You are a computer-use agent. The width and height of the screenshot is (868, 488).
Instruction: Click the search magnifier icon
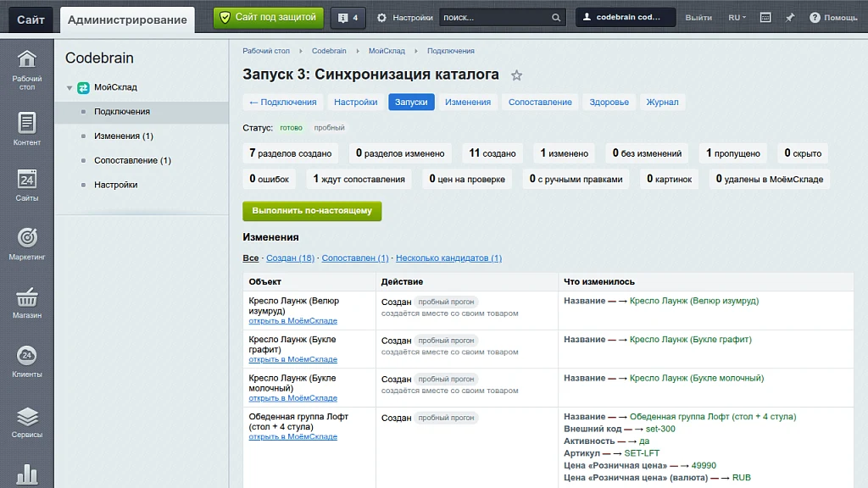click(x=556, y=18)
